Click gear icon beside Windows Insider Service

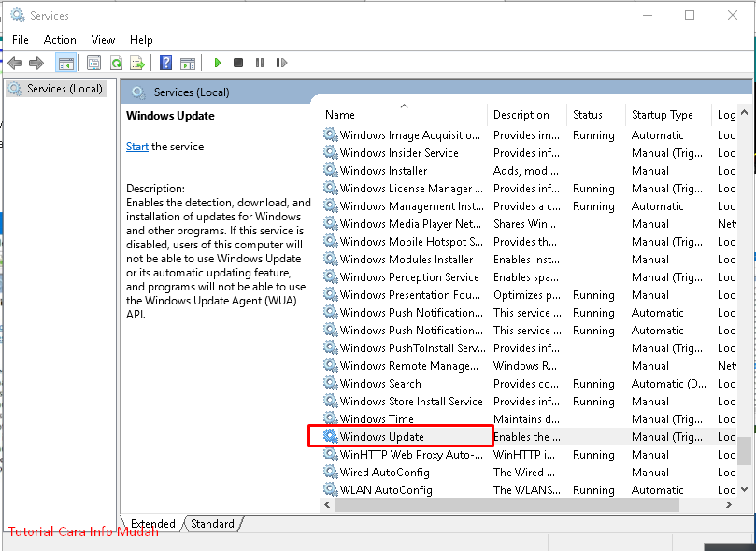point(330,152)
